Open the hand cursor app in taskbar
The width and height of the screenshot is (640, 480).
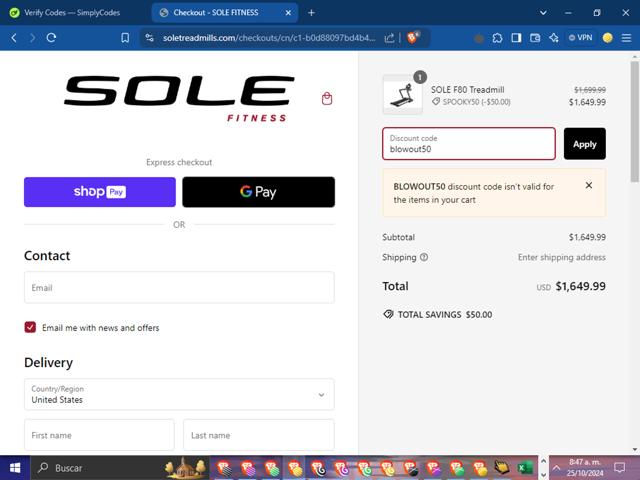coord(502,468)
